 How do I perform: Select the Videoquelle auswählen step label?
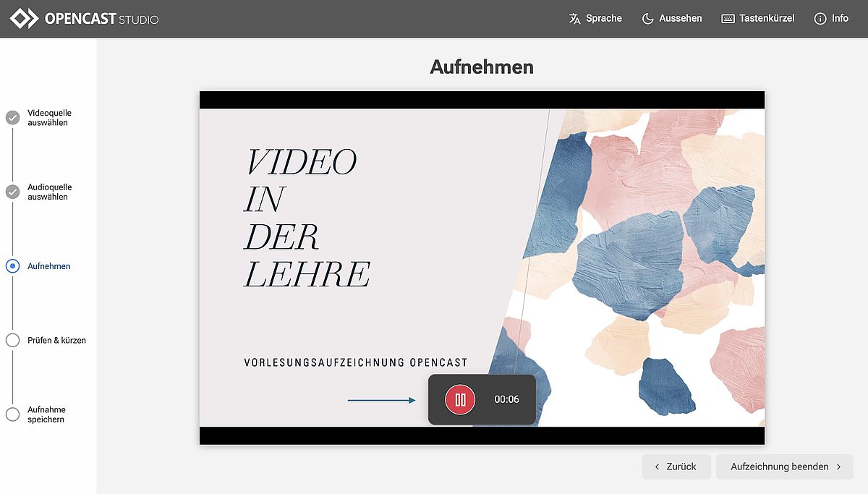50,118
